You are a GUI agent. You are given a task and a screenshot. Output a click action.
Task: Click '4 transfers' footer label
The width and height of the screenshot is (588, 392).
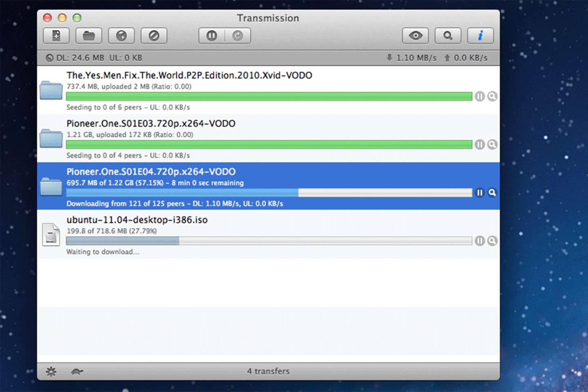coord(268,371)
